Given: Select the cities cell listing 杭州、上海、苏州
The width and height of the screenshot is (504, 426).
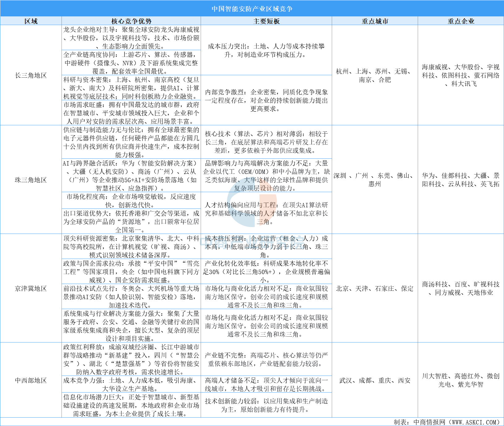Looking at the screenshot, I should [x=375, y=75].
